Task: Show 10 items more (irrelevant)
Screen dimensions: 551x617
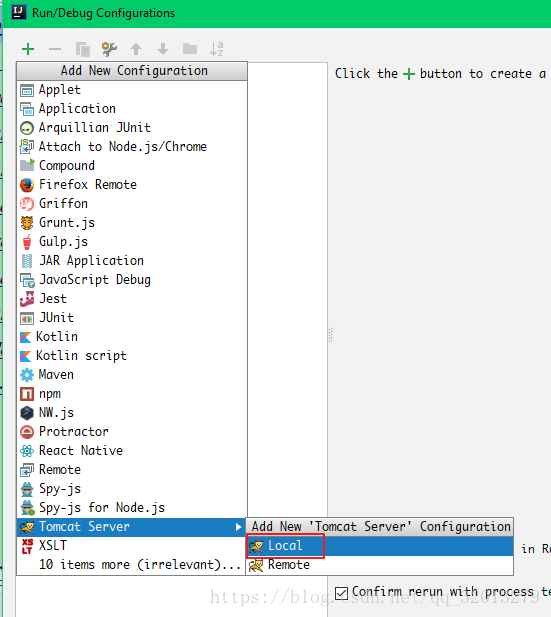Action: [132, 565]
